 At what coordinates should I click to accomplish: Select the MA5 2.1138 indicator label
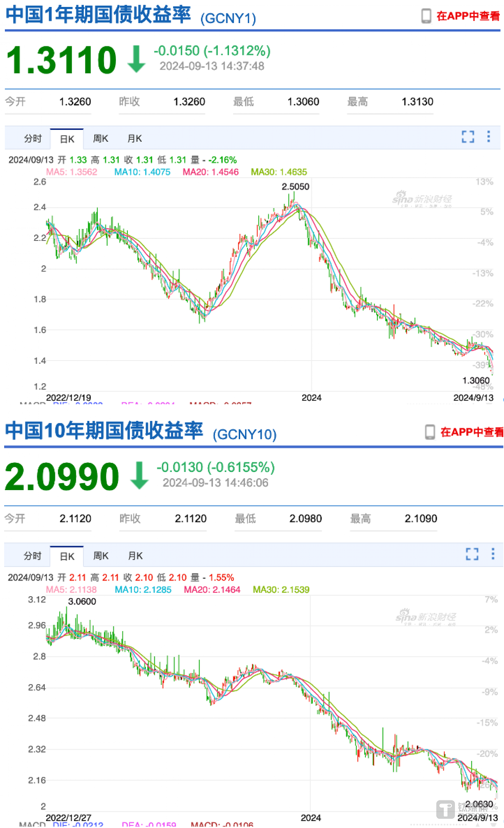(x=71, y=590)
